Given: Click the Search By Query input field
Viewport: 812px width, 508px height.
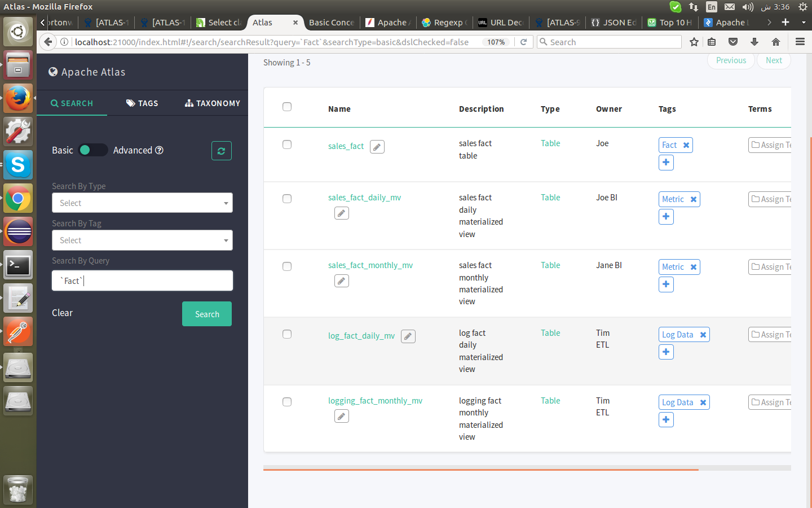Looking at the screenshot, I should click(x=142, y=281).
